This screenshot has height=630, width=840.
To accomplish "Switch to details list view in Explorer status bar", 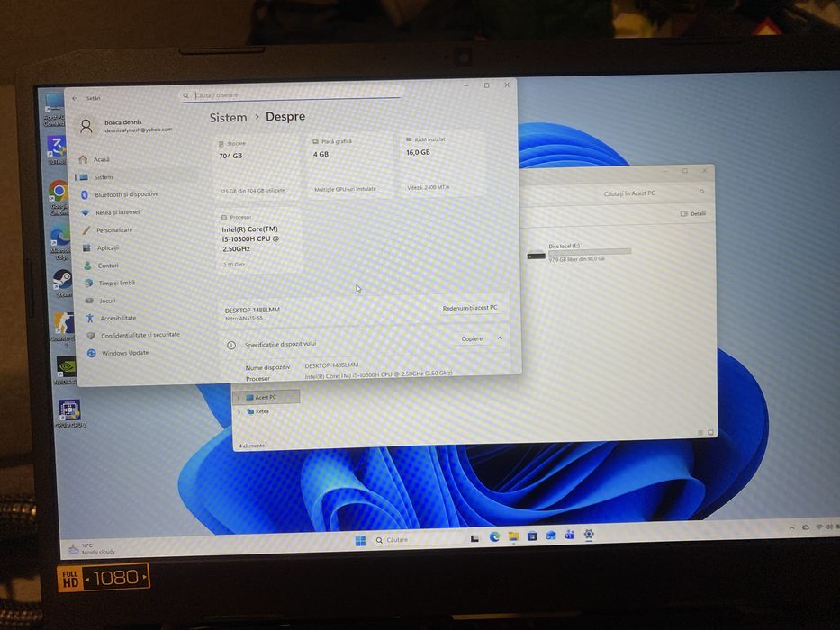I will 700,432.
